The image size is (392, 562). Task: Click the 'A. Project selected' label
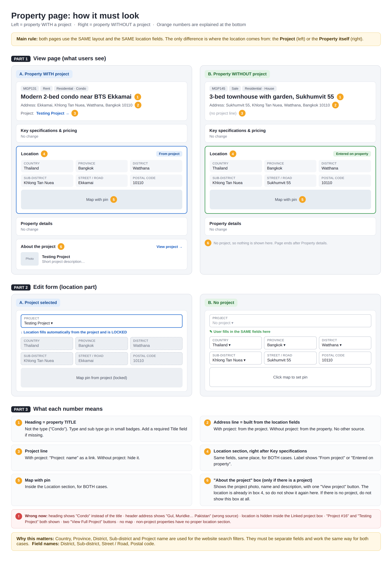pos(38,303)
